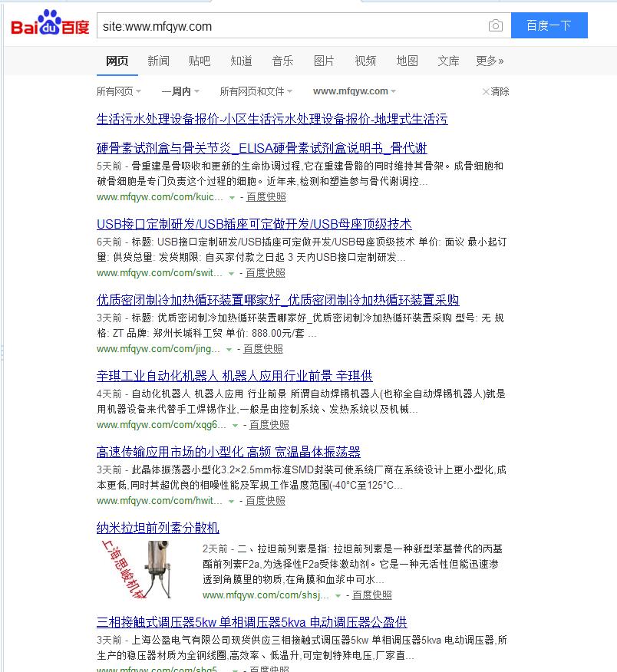617x672 pixels.
Task: Open result 优质密闭制冷加热循环装置哪家好
Action: pyautogui.click(x=278, y=300)
